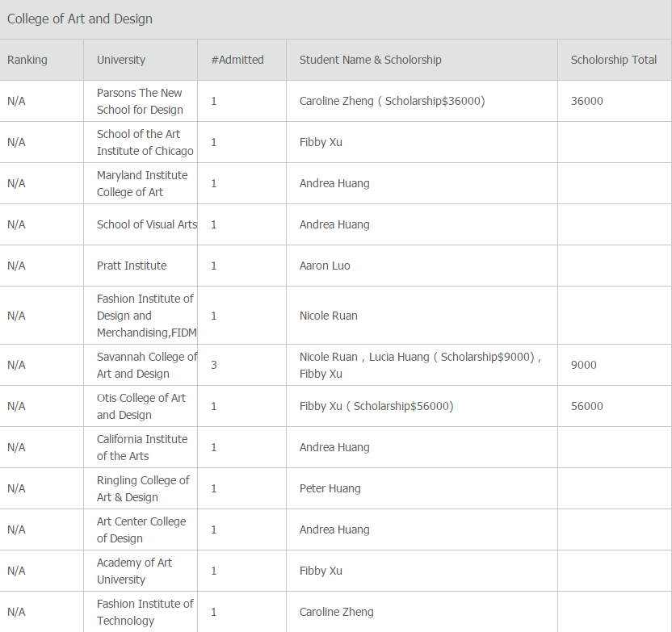The width and height of the screenshot is (672, 632).
Task: Select Caroline Zheng (Scholarship$36000) student cell
Action: pos(393,101)
